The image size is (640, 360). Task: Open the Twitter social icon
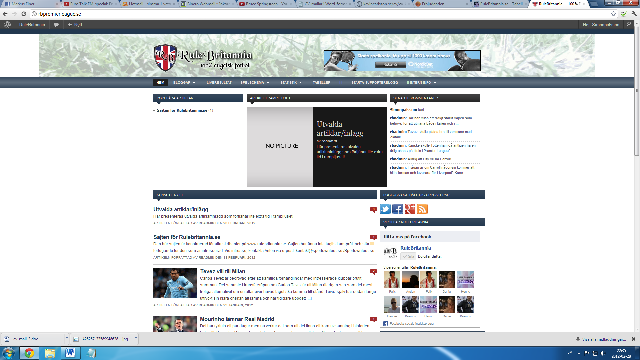(x=385, y=209)
